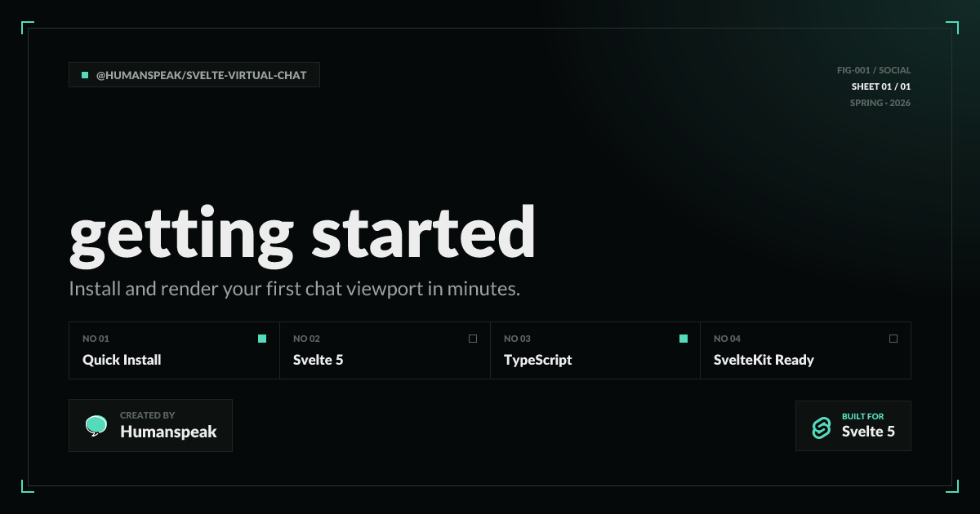Click the green square beside @HUMANSPEAK package name
Image resolution: width=980 pixels, height=514 pixels.
coord(85,75)
